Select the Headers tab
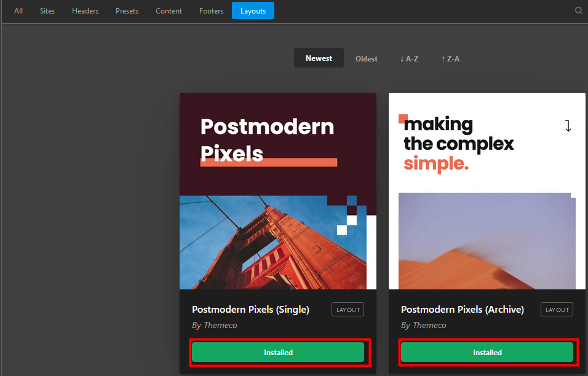 [85, 11]
